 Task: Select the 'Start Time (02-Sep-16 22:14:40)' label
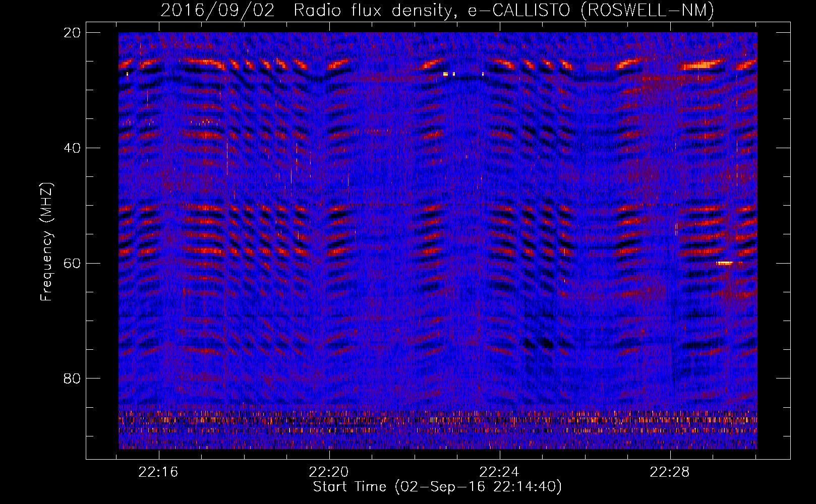pyautogui.click(x=437, y=487)
